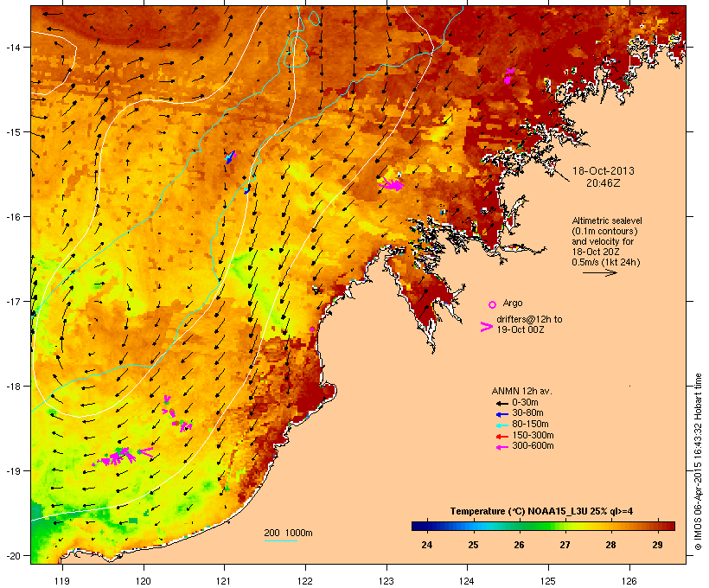Click the magenta drifters arrowhead legend symbol
Screen dimensions: 709x588
486,327
